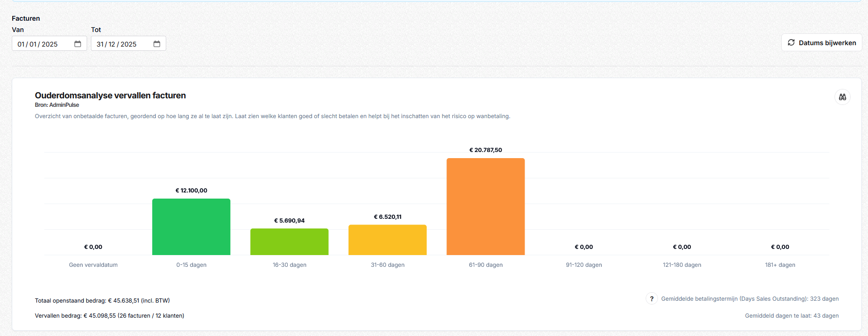Viewport: 868px width, 336px height.
Task: Click the 16-30 dagen axis label
Action: (289, 265)
